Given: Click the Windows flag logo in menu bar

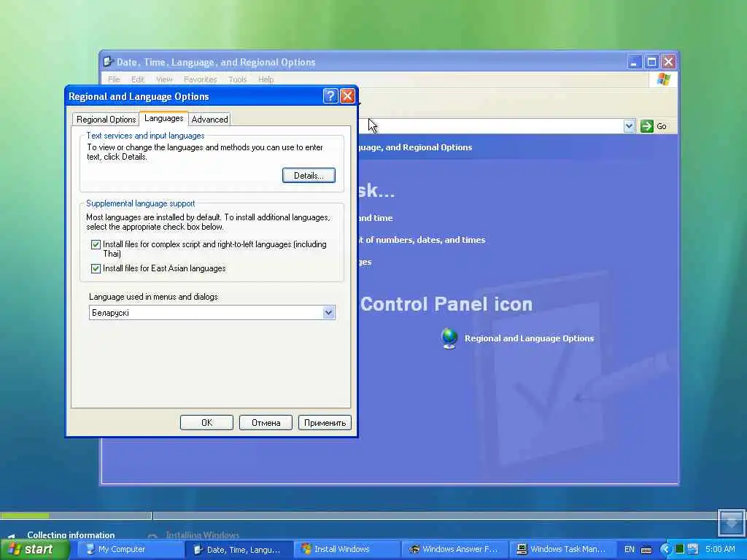Looking at the screenshot, I should click(x=663, y=79).
